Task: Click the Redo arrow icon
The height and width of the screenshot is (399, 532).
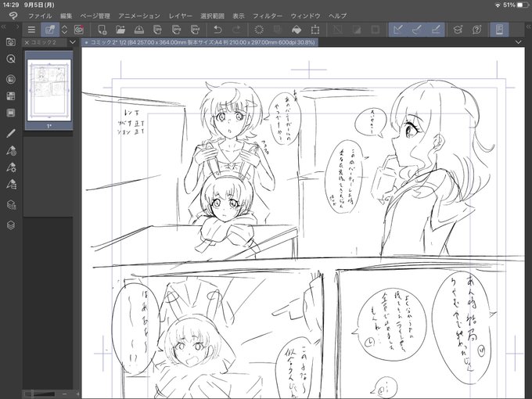Action: click(x=236, y=30)
